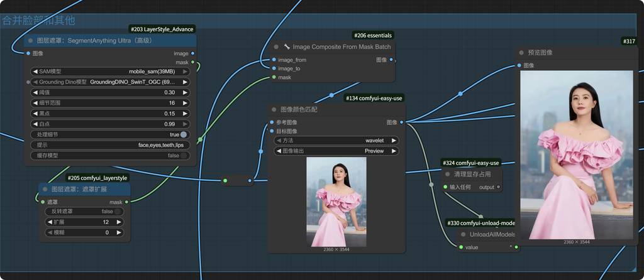This screenshot has height=280, width=644.
Task: Open the 图像输出 dropdown set to Preview
Action: 336,151
